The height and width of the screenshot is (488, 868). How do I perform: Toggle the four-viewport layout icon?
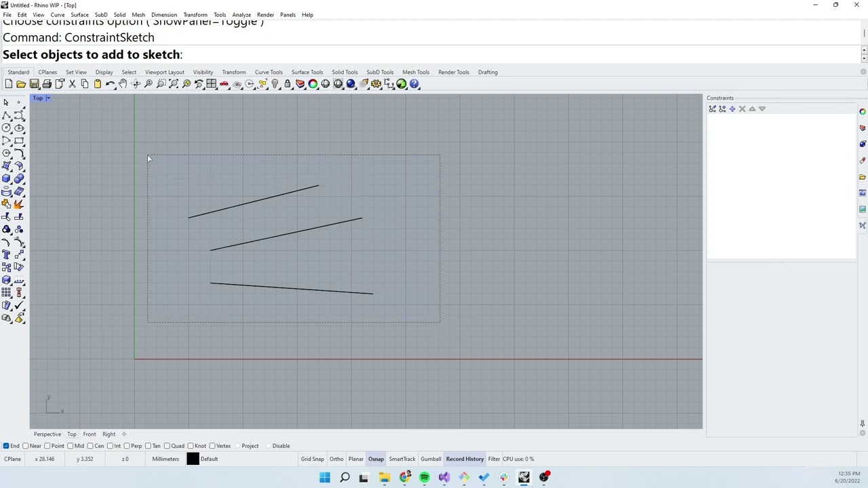click(212, 84)
